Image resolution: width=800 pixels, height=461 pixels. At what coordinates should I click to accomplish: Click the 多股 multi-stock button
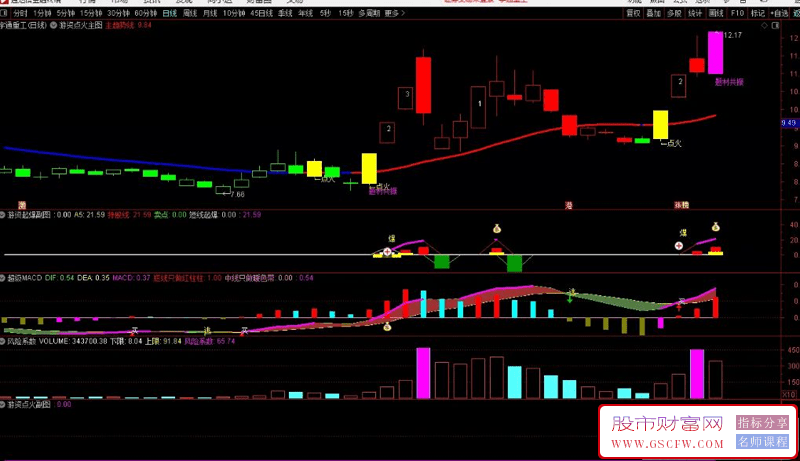point(674,13)
